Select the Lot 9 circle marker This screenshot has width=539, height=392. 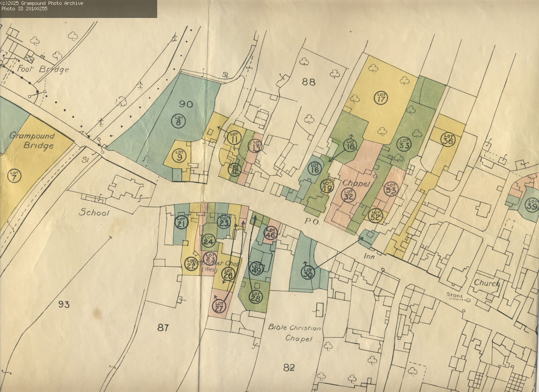(179, 156)
